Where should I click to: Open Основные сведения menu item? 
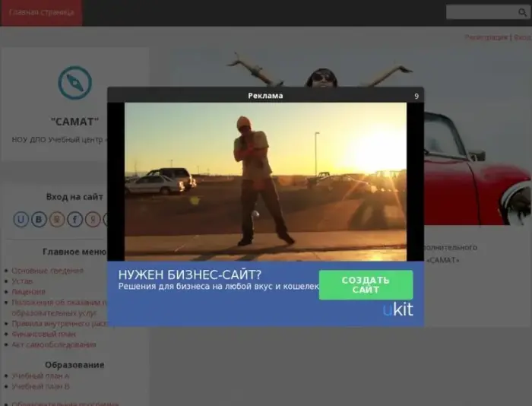pyautogui.click(x=47, y=271)
